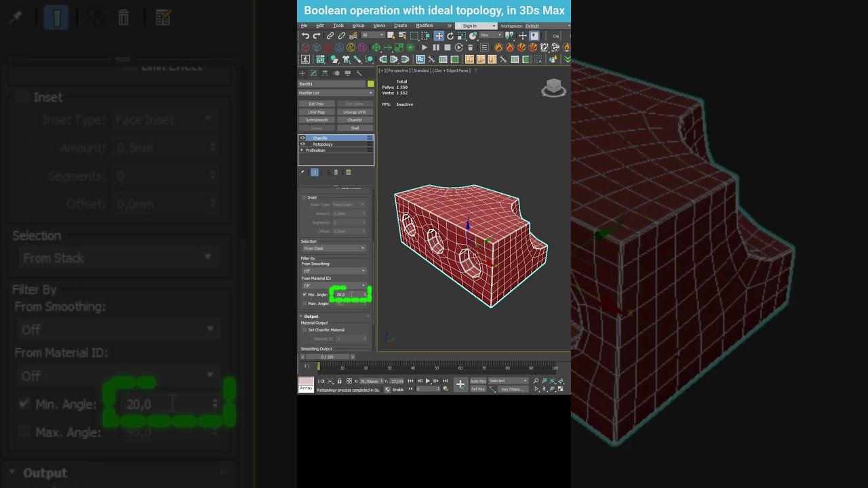This screenshot has width=868, height=488.
Task: Expand the ProBoolean stack entry
Action: click(302, 150)
